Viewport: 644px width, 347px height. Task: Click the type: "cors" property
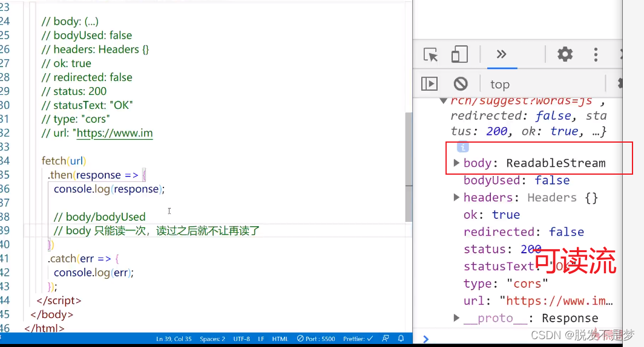(x=505, y=284)
